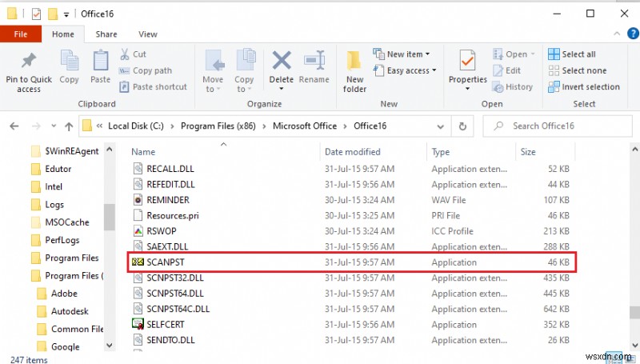Click the Copy ribbon icon

pos(70,60)
